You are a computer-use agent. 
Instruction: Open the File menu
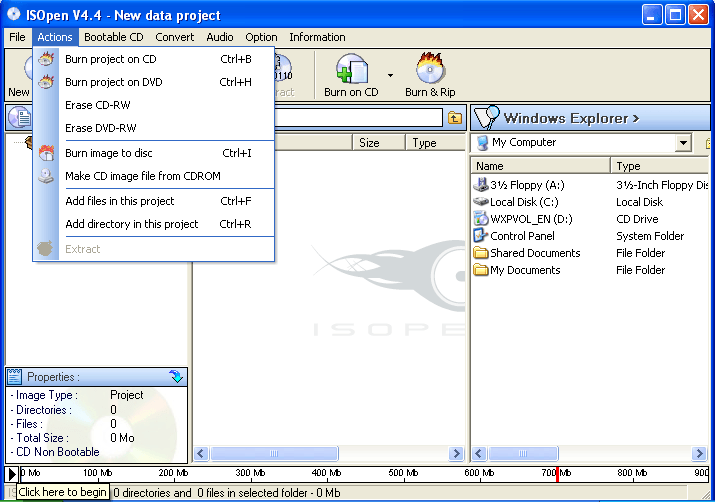17,37
